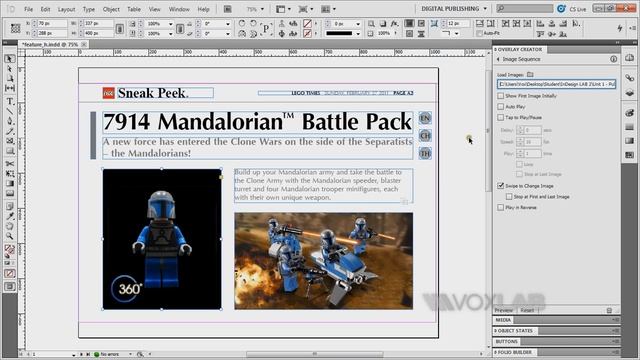Select the Scissors tool
The height and width of the screenshot is (360, 640).
9,164
